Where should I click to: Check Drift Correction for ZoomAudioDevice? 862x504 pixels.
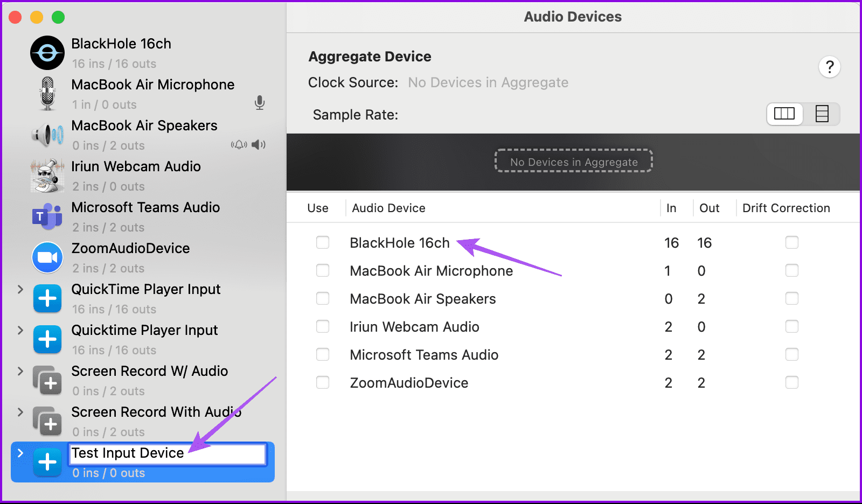pyautogui.click(x=792, y=382)
